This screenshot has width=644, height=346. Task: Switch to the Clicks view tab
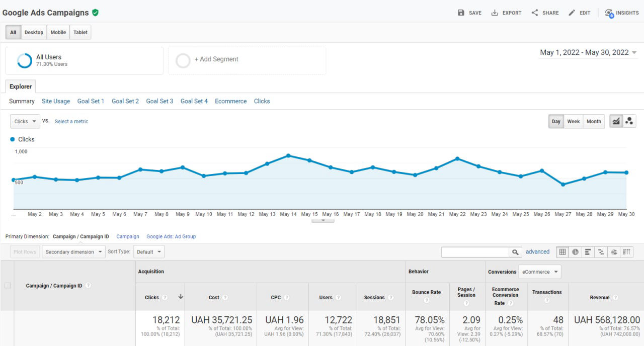[262, 101]
